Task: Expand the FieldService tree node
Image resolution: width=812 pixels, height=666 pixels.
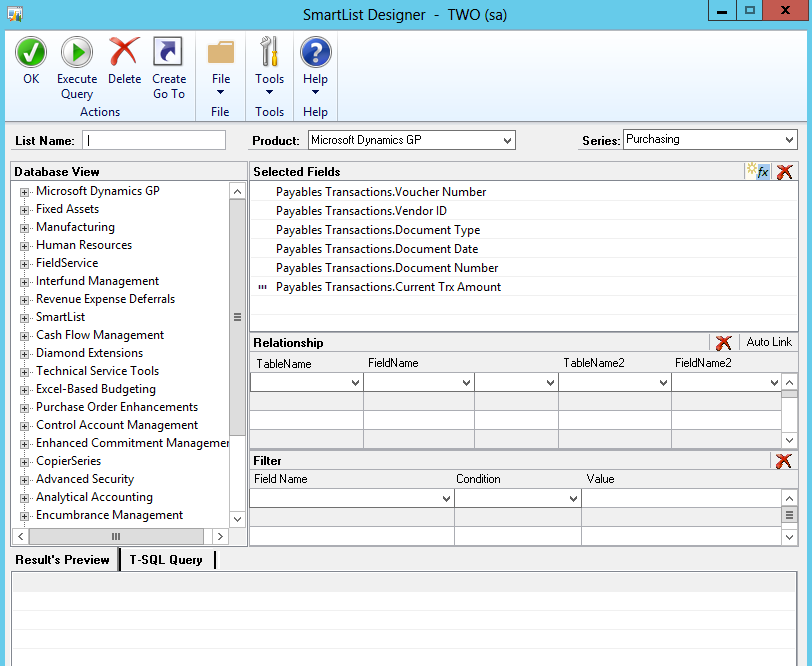Action: pyautogui.click(x=24, y=264)
